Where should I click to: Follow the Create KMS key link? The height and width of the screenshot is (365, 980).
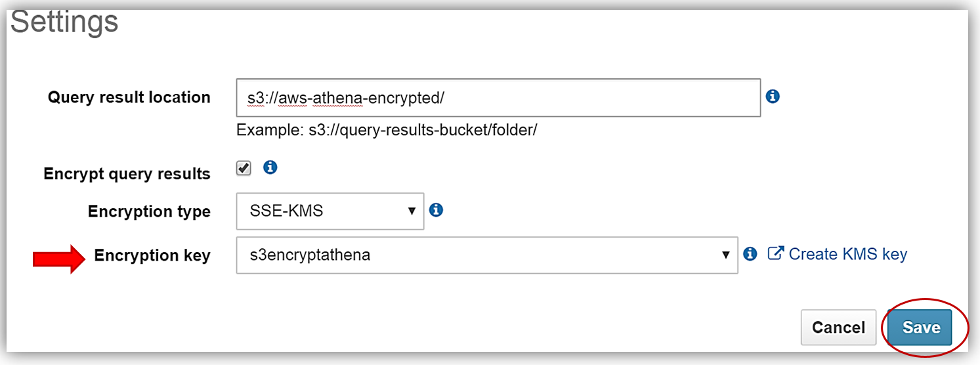coord(847,254)
